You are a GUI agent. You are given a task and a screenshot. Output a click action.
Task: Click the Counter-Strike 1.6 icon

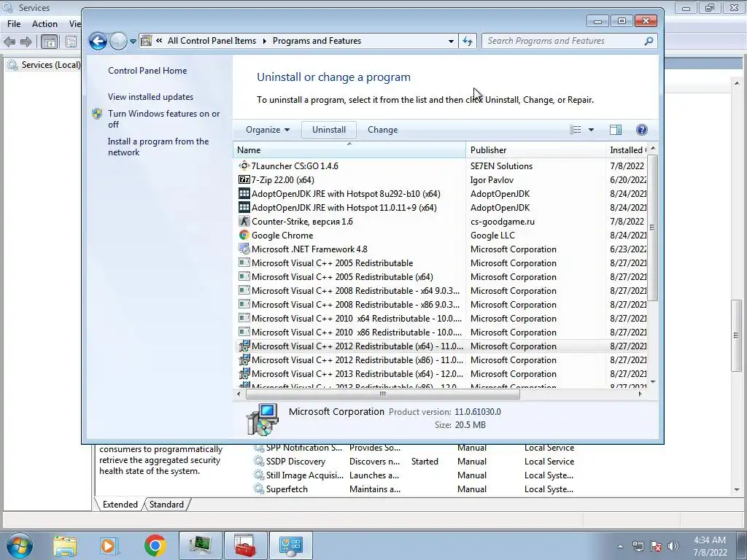tap(244, 221)
